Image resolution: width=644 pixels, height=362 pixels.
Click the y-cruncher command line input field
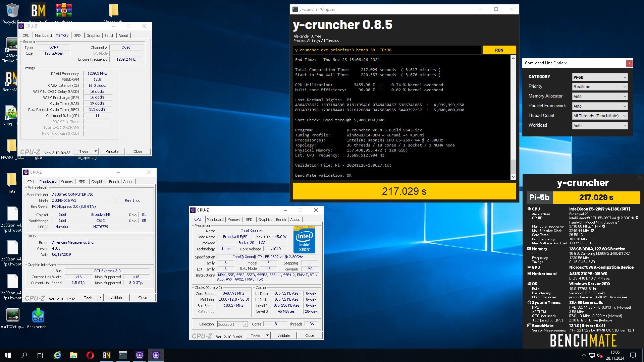point(387,50)
